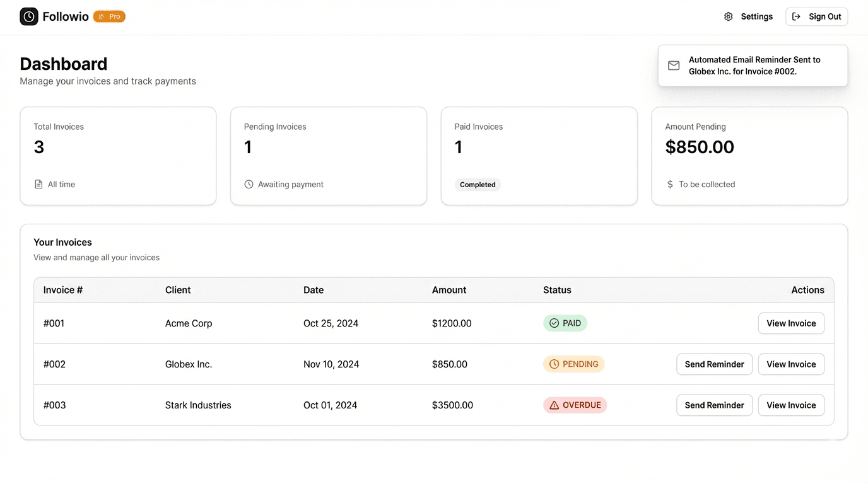This screenshot has width=868, height=484.
Task: Click the dollar icon beside To be collected
Action: click(x=670, y=185)
